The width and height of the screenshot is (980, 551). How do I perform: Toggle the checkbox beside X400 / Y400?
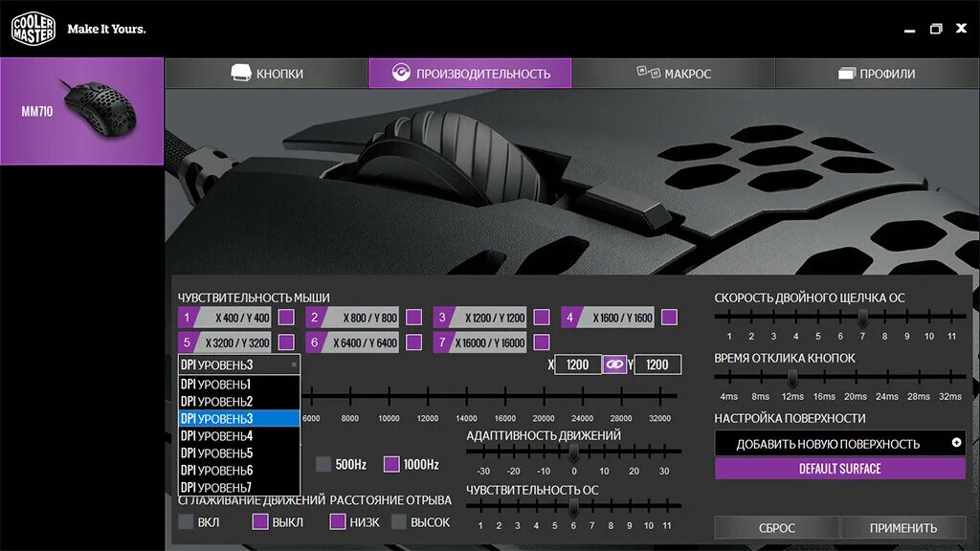click(286, 318)
